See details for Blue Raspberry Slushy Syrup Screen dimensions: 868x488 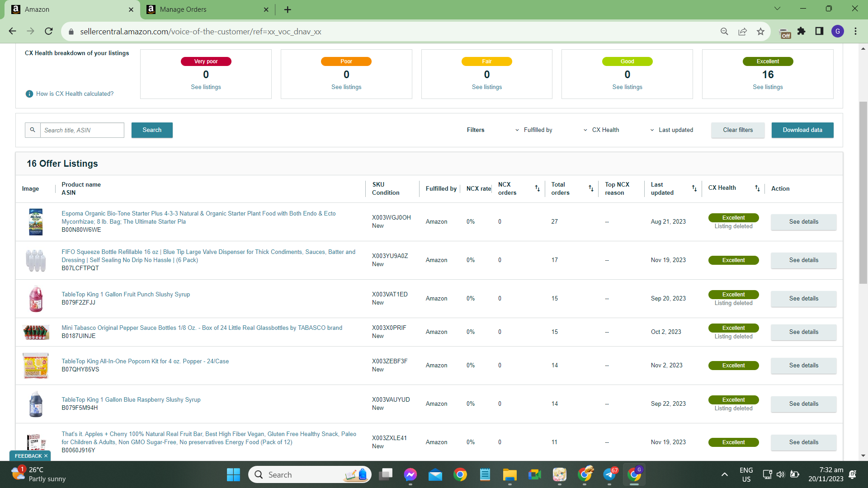point(803,404)
